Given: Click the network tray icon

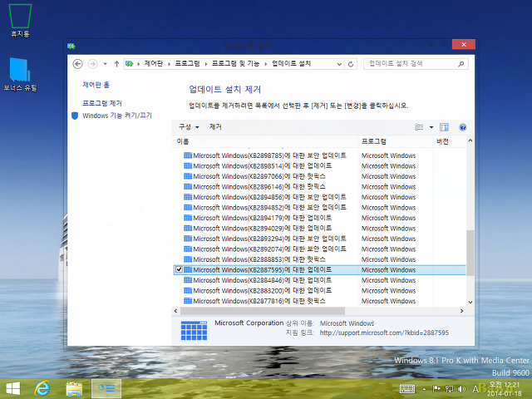Looking at the screenshot, I should (x=450, y=389).
